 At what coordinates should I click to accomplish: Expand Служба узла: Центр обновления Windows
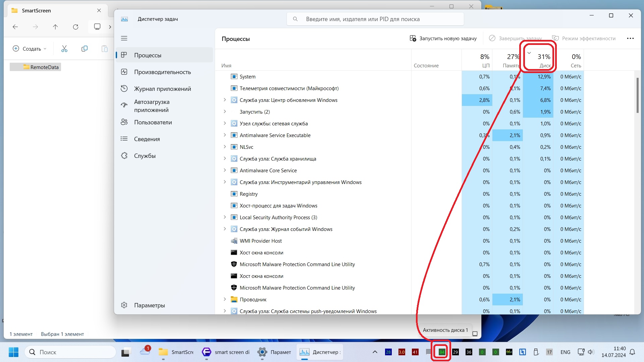point(225,100)
